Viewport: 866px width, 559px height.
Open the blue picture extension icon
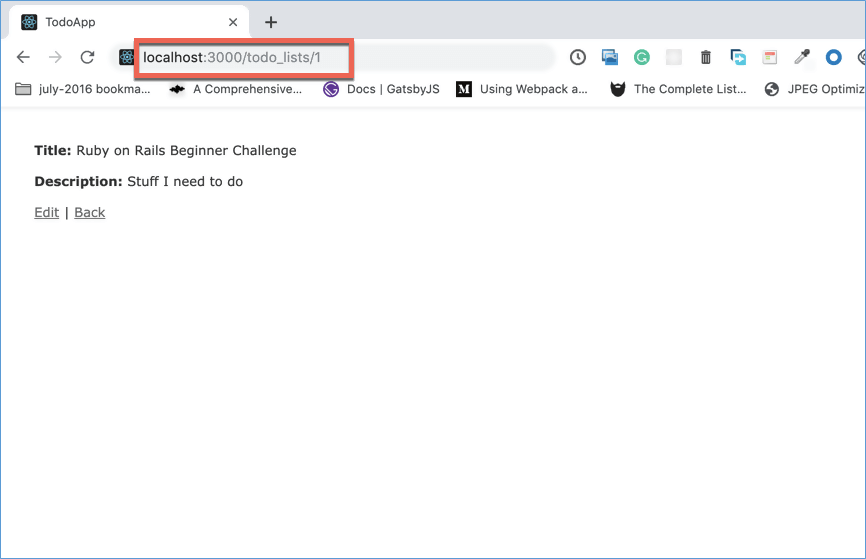tap(610, 57)
